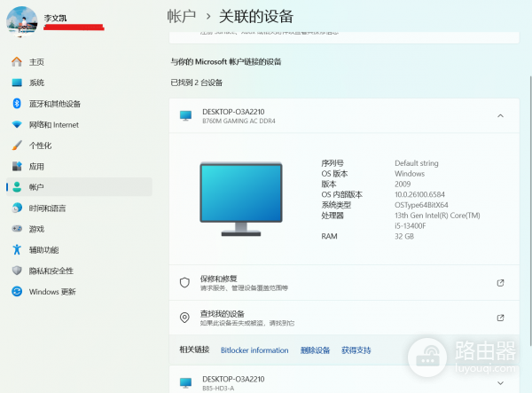Open 蓝牙和其他设备 settings page

79,104
